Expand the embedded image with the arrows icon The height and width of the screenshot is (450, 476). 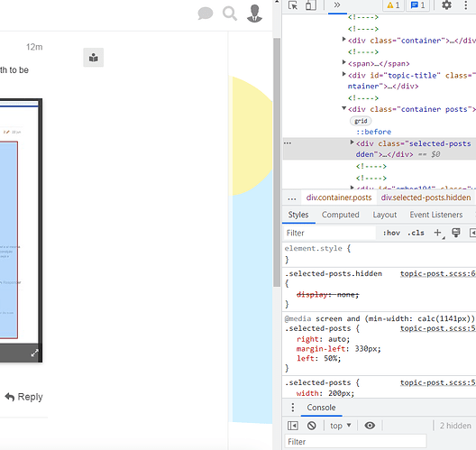pyautogui.click(x=34, y=353)
